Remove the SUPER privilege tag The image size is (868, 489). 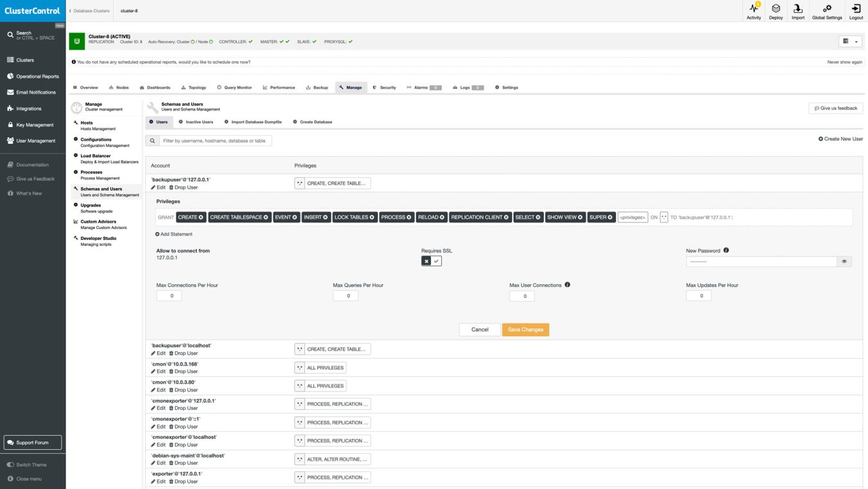click(x=611, y=217)
